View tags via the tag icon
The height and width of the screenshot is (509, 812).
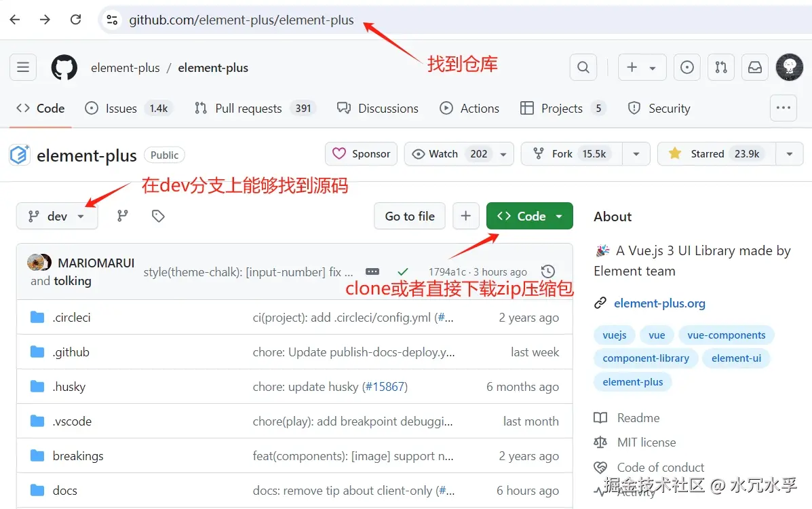coord(158,216)
